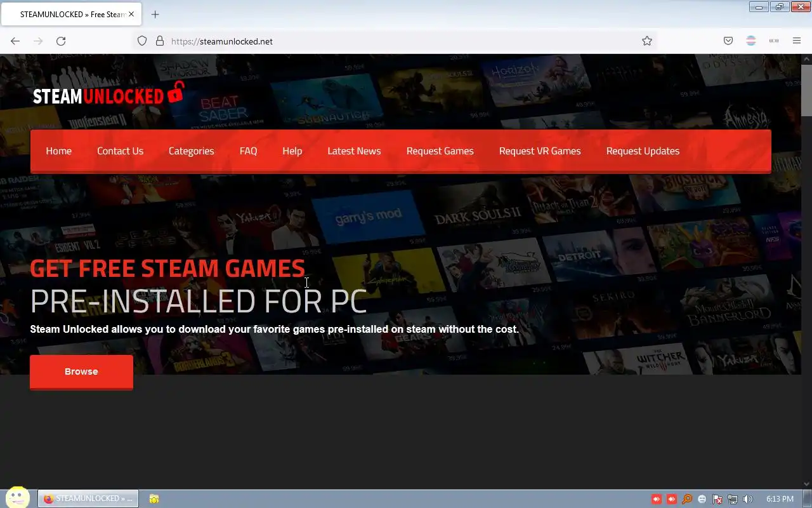This screenshot has width=812, height=508.
Task: Open the folder icon in taskbar
Action: 154,499
